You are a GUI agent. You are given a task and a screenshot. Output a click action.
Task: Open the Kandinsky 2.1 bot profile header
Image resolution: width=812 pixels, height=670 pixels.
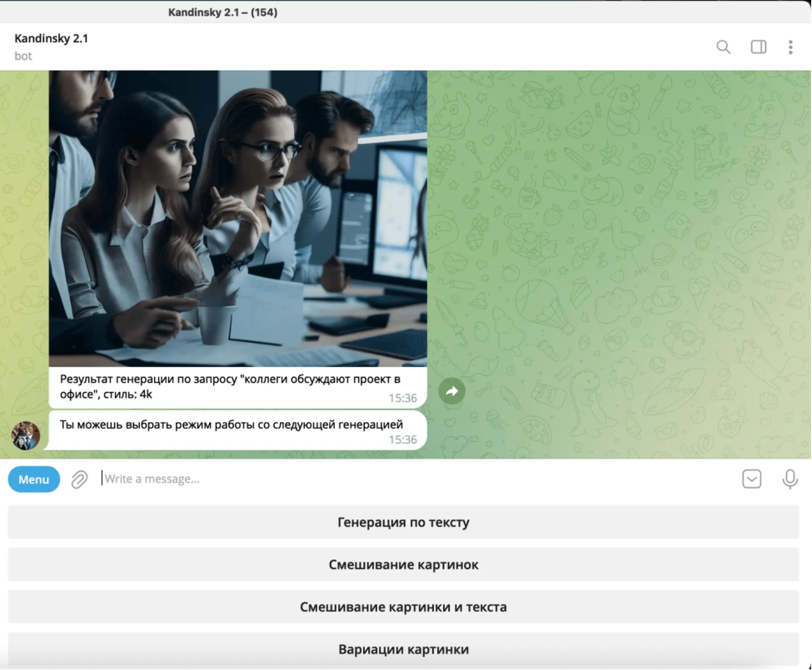tap(51, 38)
